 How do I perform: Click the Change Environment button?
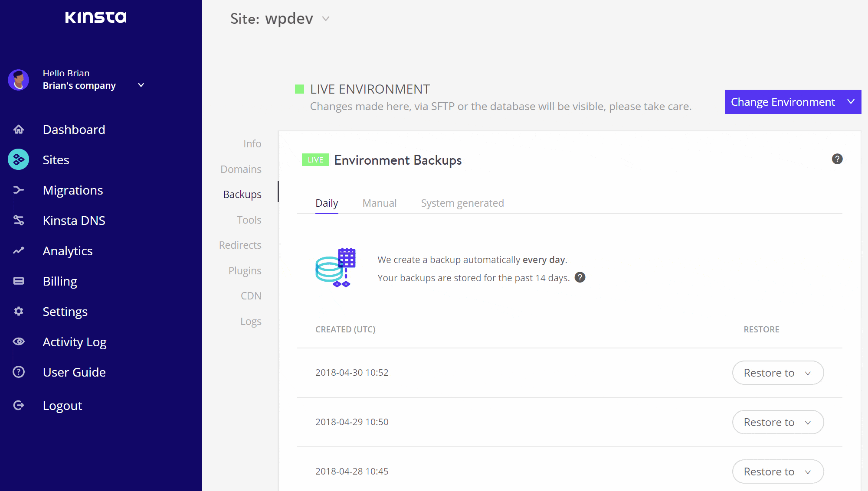792,102
